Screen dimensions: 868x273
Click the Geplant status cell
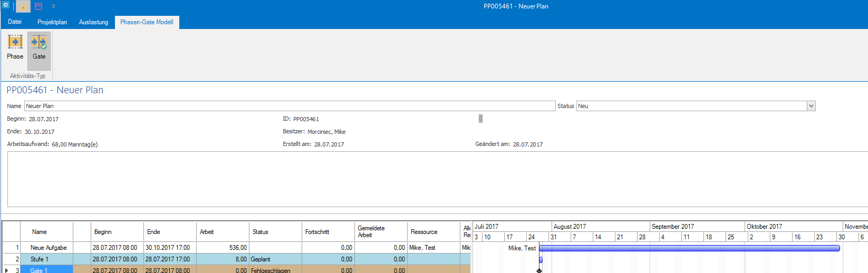[275, 259]
